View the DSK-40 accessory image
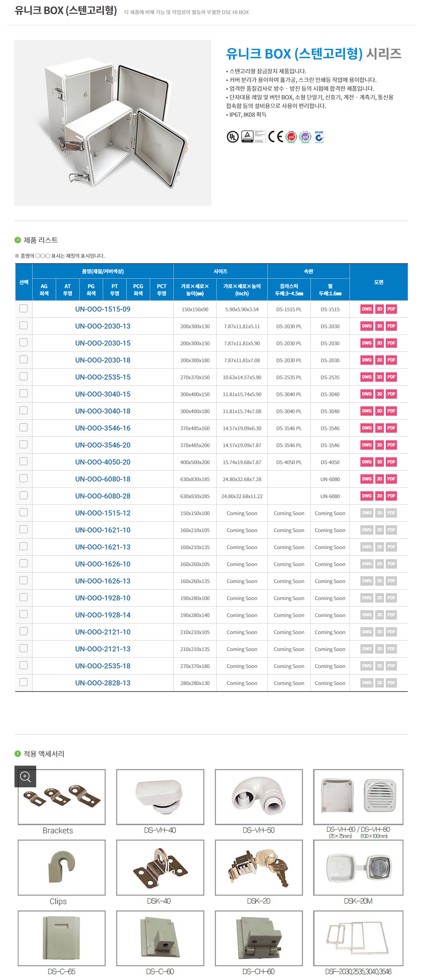Image resolution: width=423 pixels, height=980 pixels. pos(160,868)
